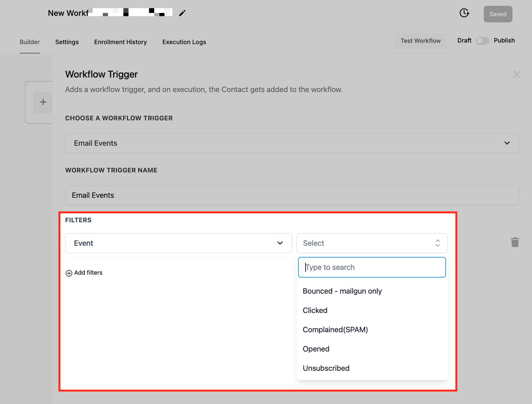Select the Unsubscribed event option
This screenshot has height=404, width=532.
[326, 368]
